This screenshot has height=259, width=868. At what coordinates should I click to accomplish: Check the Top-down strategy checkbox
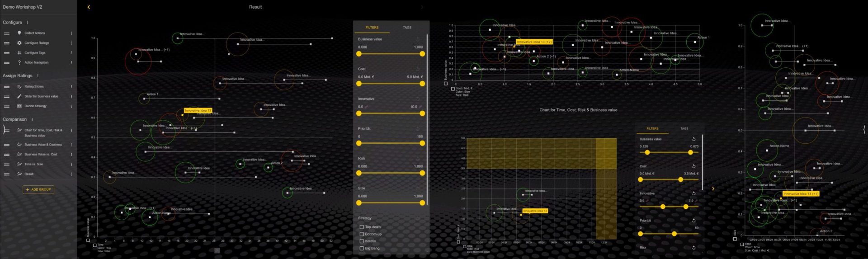362,227
